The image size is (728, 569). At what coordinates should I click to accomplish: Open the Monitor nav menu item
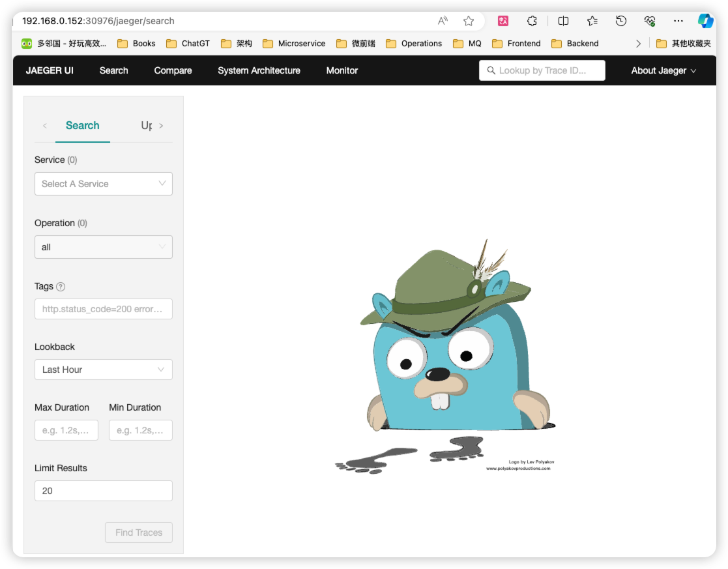point(342,70)
